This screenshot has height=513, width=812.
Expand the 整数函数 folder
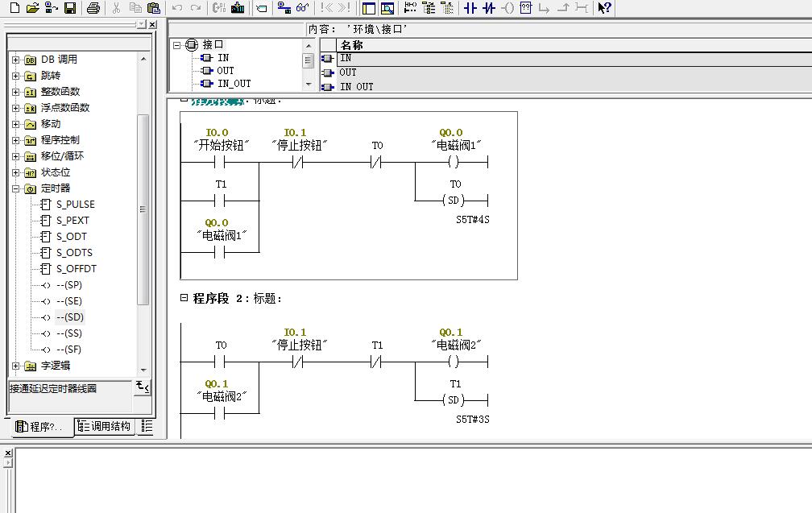(x=15, y=92)
